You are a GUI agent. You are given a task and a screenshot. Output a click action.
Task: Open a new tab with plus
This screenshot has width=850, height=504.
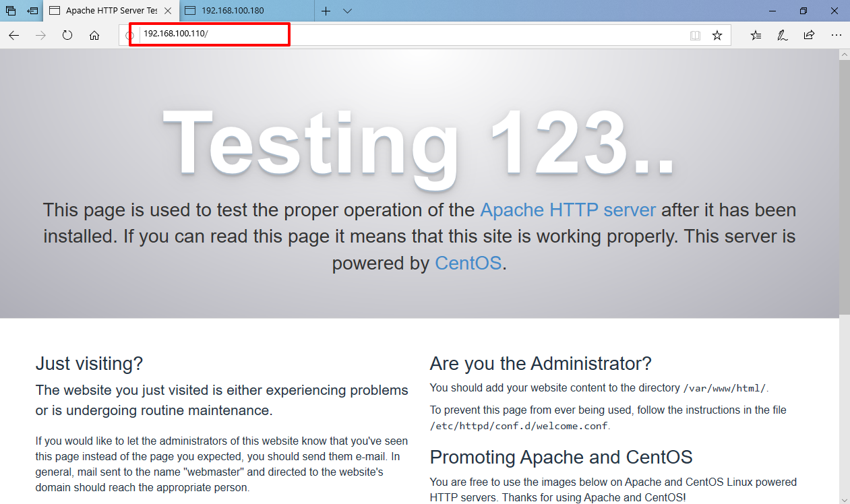tap(326, 11)
